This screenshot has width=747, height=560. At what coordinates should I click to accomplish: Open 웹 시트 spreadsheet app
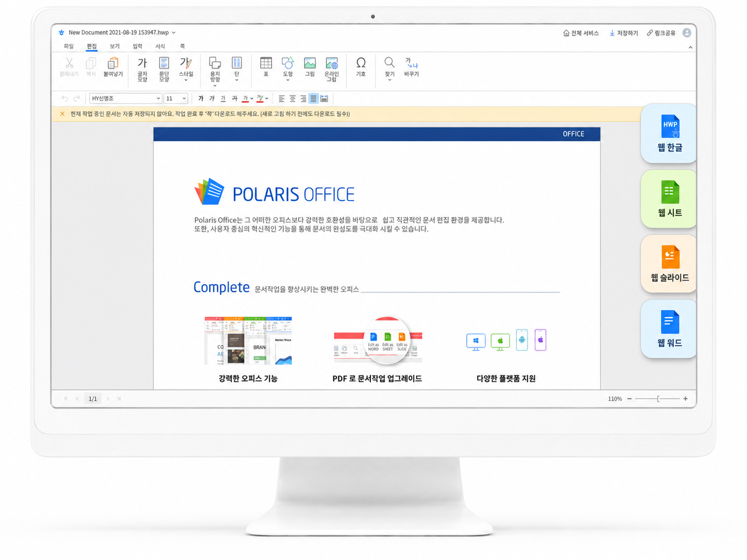click(x=669, y=199)
